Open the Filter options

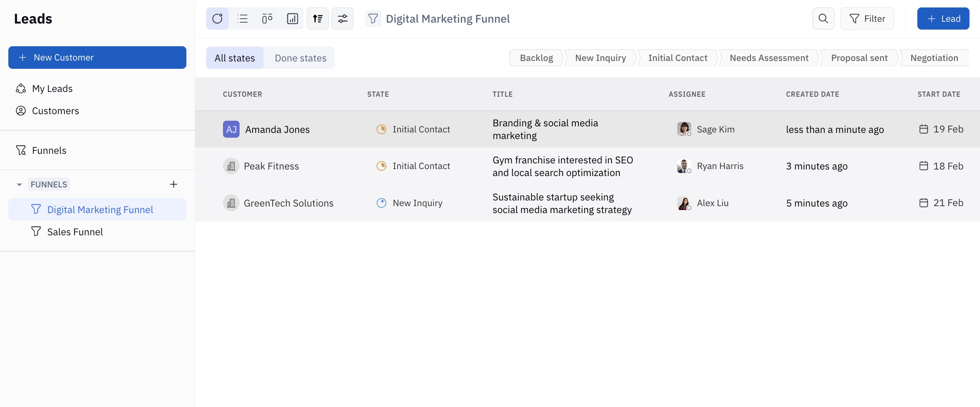click(x=867, y=18)
